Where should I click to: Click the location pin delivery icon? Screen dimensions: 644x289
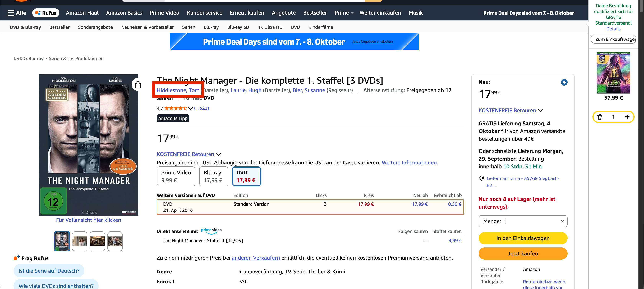tap(481, 178)
